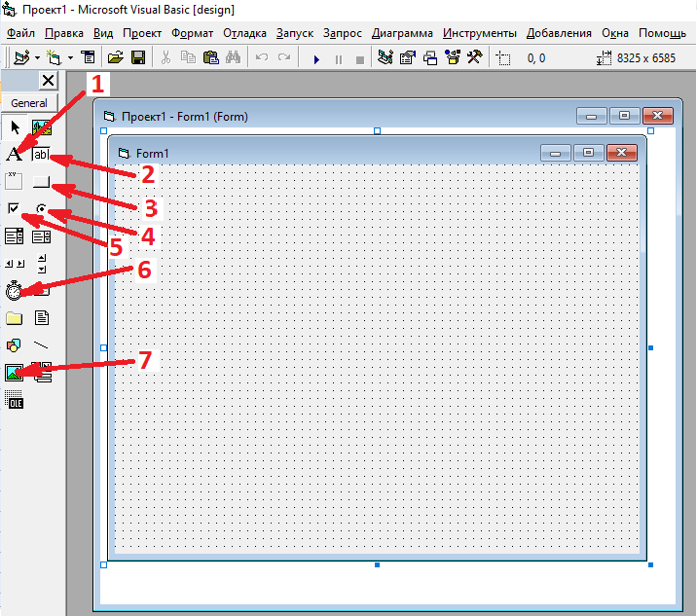Viewport: 697px width, 616px height.
Task: Select the CommandButton tool in toolbox
Action: click(41, 181)
